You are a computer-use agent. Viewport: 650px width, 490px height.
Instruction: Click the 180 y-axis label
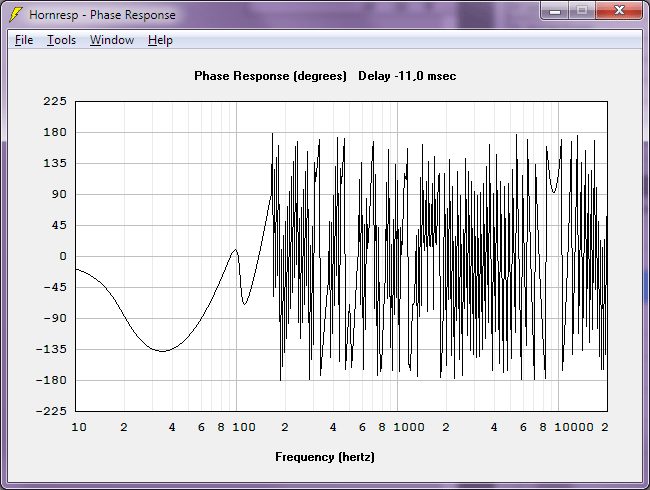[55, 132]
